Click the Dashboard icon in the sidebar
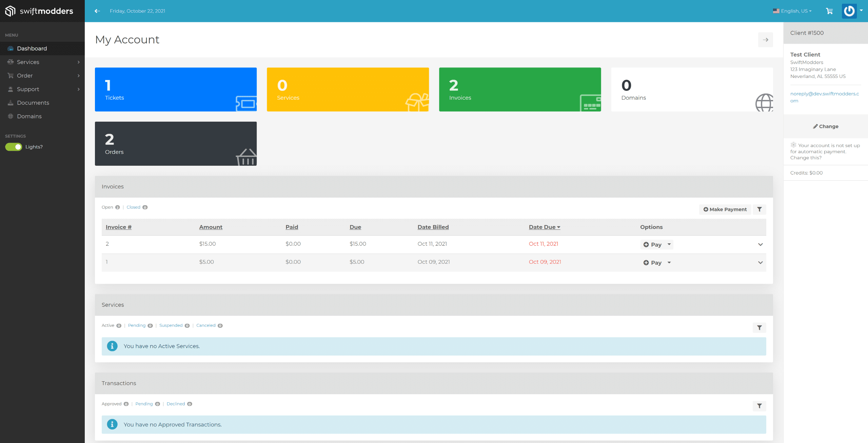The height and width of the screenshot is (443, 868). (x=10, y=48)
